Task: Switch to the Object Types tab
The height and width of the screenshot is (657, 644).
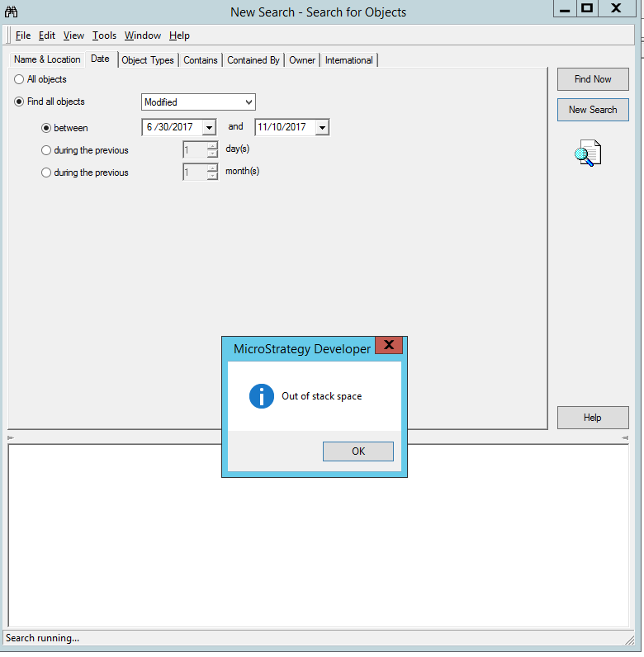Action: click(x=148, y=60)
